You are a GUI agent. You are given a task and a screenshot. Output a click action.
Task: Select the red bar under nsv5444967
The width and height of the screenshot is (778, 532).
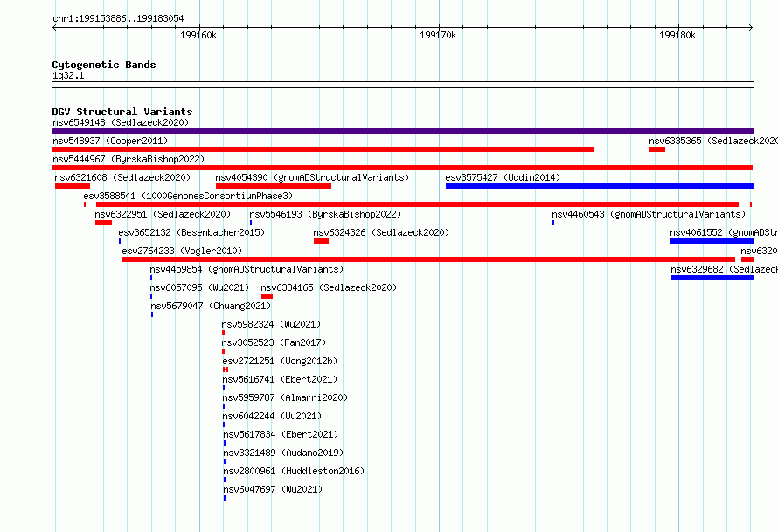pyautogui.click(x=402, y=168)
